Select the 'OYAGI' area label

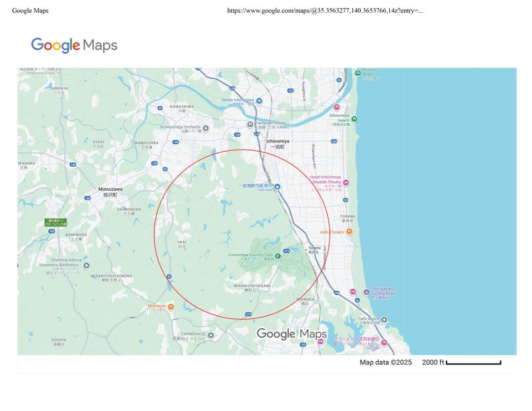pyautogui.click(x=99, y=142)
